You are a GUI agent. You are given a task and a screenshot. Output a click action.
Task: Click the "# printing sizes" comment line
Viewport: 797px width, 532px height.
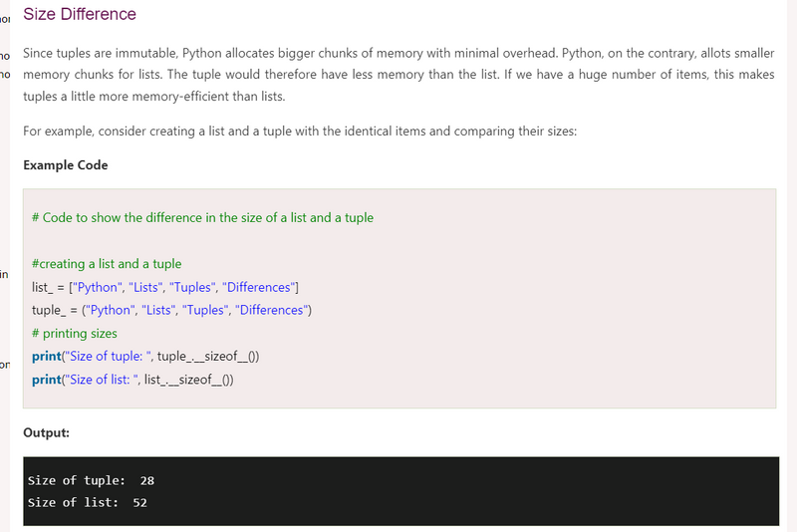coord(75,333)
